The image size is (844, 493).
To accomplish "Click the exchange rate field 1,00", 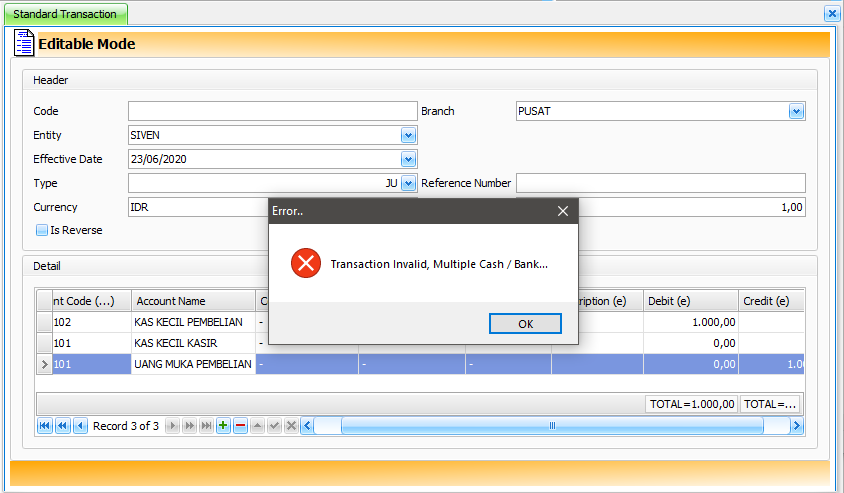I will point(692,207).
